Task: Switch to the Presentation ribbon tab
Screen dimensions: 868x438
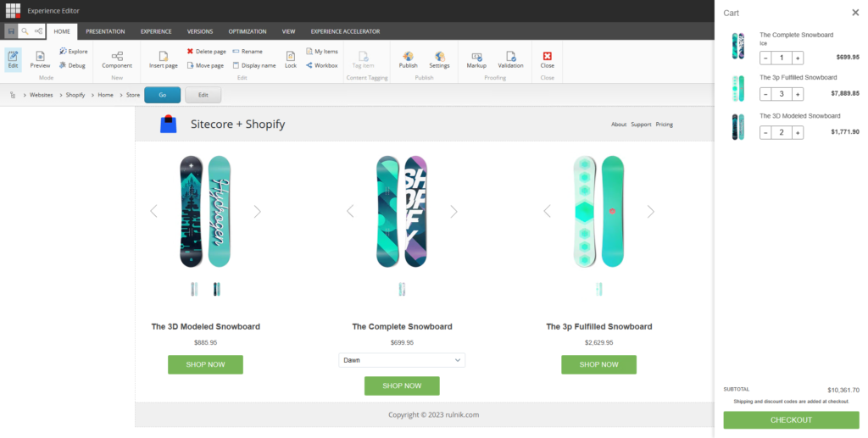Action: (105, 31)
